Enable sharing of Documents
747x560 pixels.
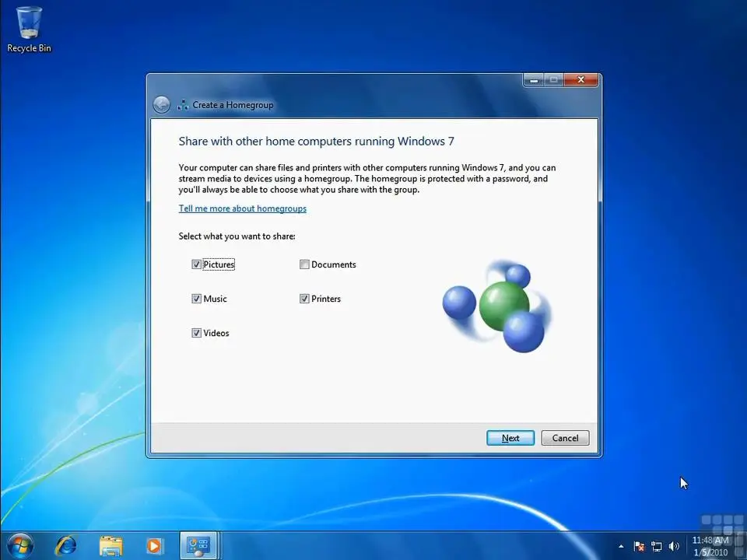tap(304, 264)
